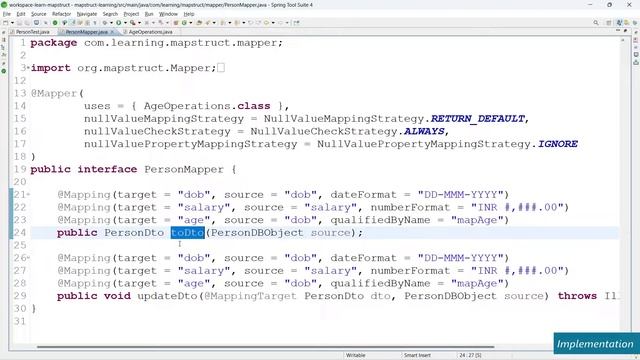This screenshot has width=640, height=360.
Task: Click the PersonMapper interface name on line 19
Action: 184,169
